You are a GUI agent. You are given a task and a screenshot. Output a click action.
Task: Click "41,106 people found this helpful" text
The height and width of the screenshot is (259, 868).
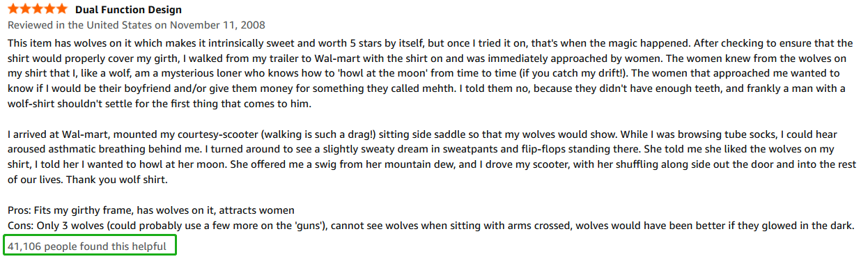87,246
